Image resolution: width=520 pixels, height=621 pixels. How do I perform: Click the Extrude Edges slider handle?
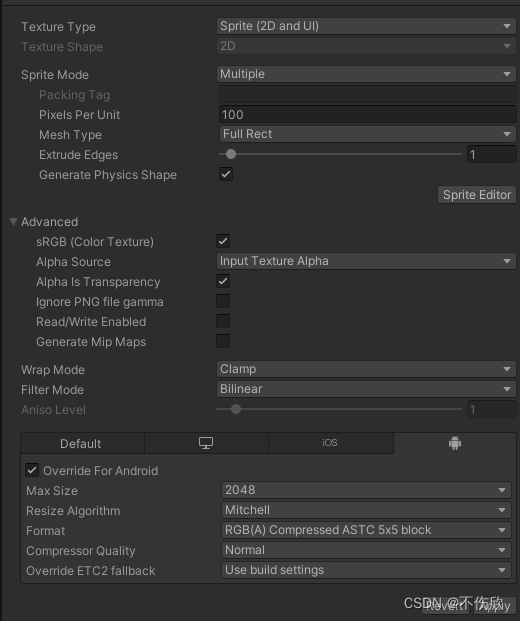click(230, 154)
